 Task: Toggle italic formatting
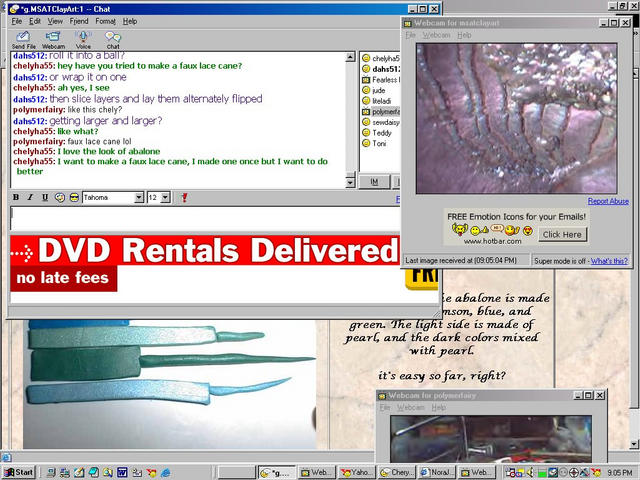pyautogui.click(x=30, y=198)
